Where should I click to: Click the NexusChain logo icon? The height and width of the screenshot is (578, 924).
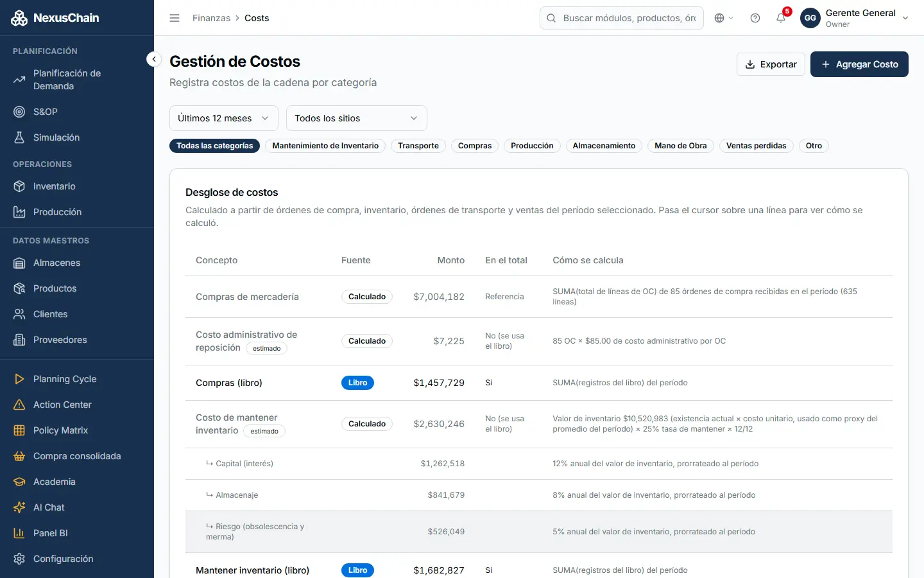(x=19, y=18)
